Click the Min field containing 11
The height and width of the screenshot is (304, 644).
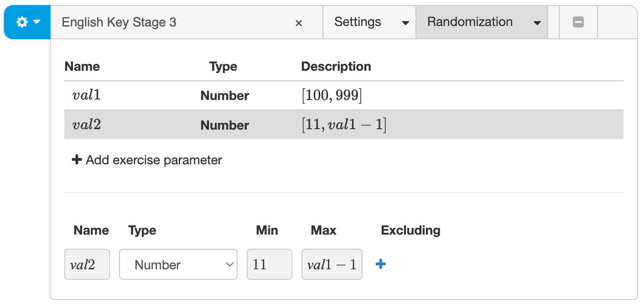(x=269, y=264)
